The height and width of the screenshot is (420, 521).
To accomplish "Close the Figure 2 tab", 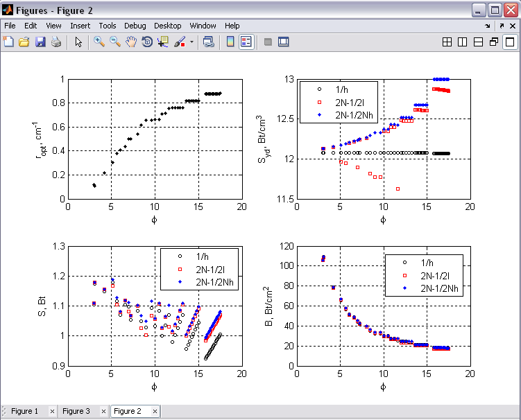I will pos(155,412).
